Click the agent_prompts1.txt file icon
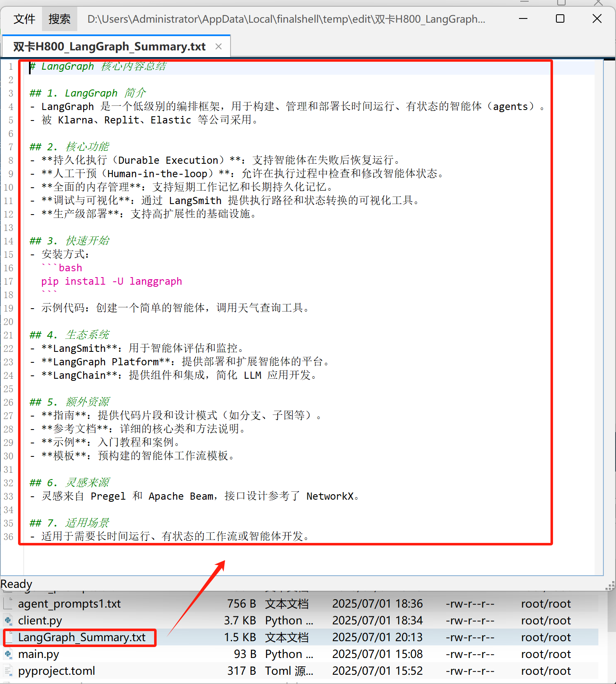Viewport: 616px width, 684px height. [x=8, y=603]
